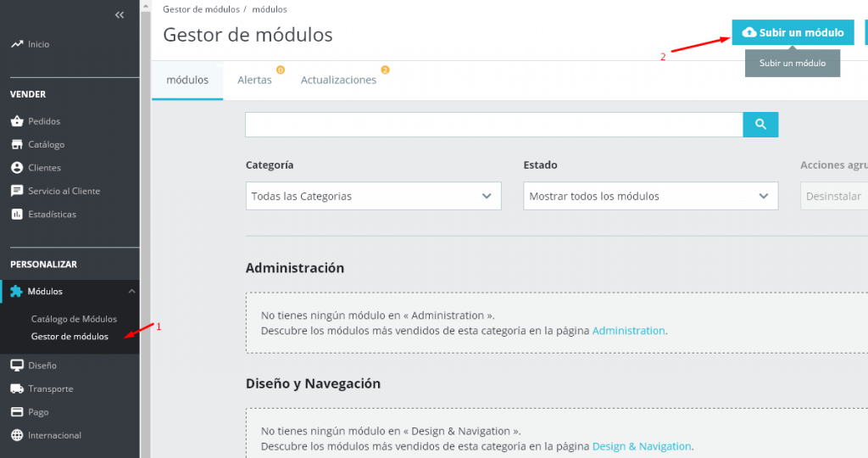Click the Estado label
Viewport: 868px width, 458px height.
pos(540,165)
